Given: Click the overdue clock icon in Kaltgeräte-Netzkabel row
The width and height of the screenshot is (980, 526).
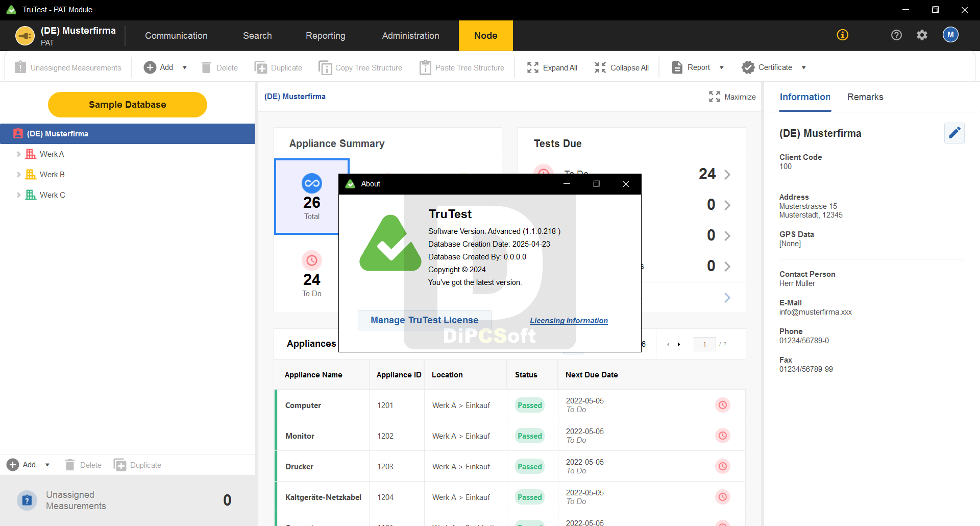Looking at the screenshot, I should coord(723,497).
